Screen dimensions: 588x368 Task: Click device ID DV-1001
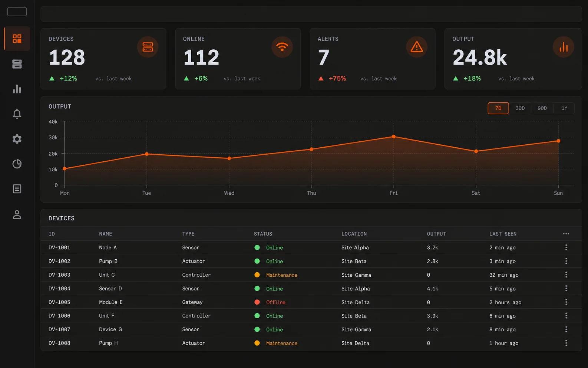tap(59, 247)
